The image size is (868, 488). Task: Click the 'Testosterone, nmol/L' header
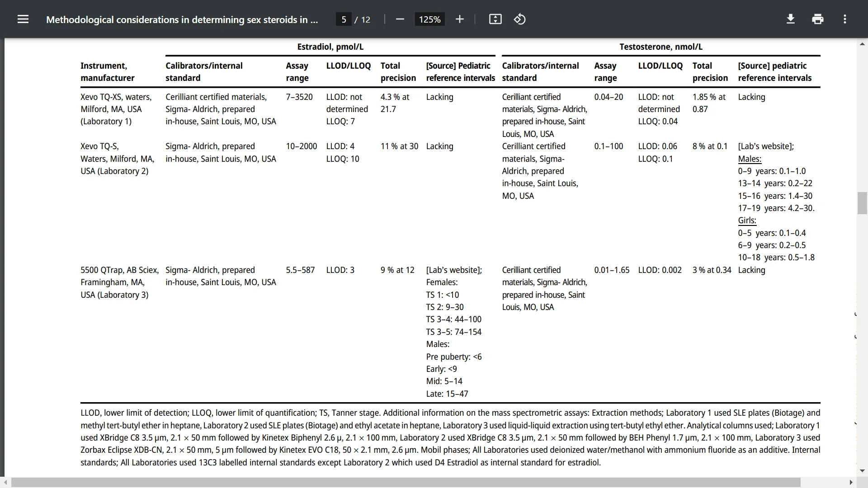coord(660,47)
